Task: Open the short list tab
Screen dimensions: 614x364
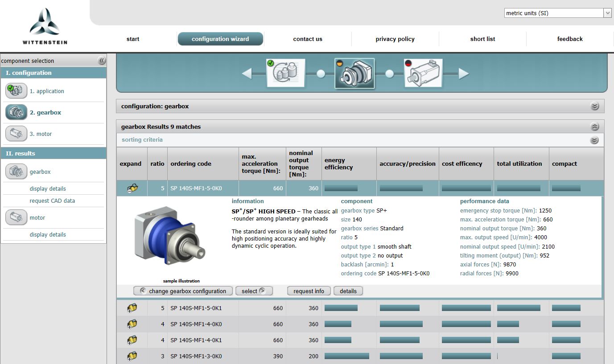Action: (482, 39)
